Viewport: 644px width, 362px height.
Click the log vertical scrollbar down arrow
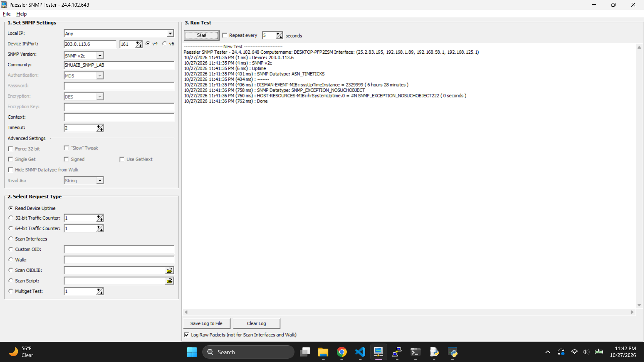coord(639,305)
